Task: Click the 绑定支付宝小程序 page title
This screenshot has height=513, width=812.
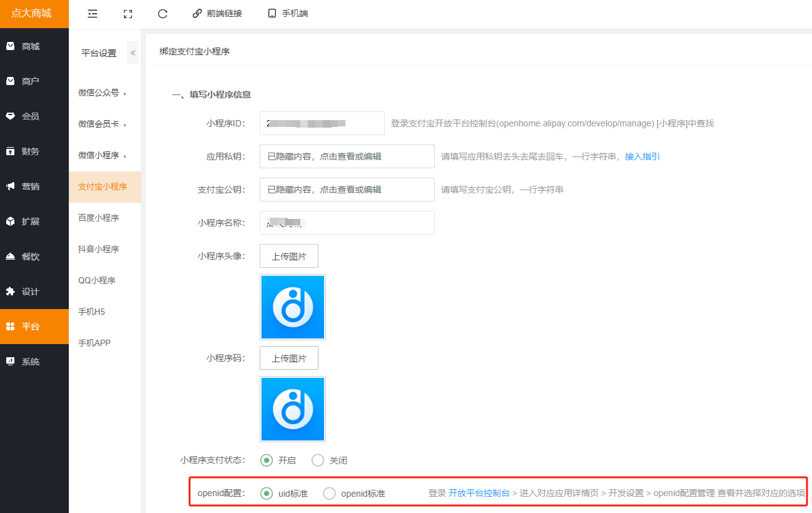Action: pyautogui.click(x=195, y=51)
